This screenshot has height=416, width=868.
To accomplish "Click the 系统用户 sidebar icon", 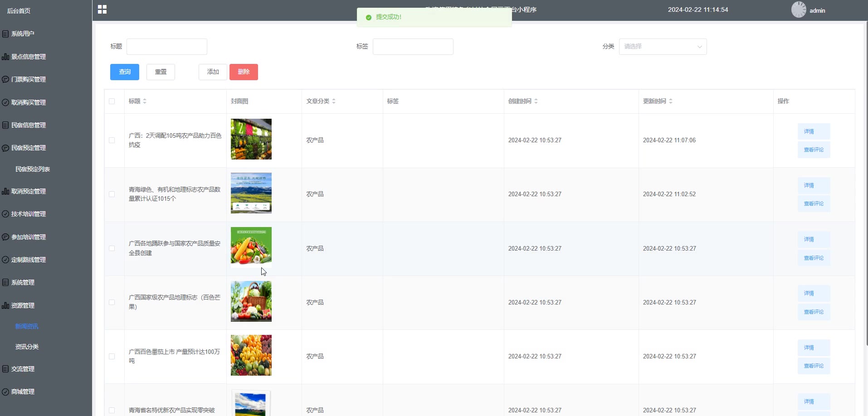I will (x=5, y=34).
